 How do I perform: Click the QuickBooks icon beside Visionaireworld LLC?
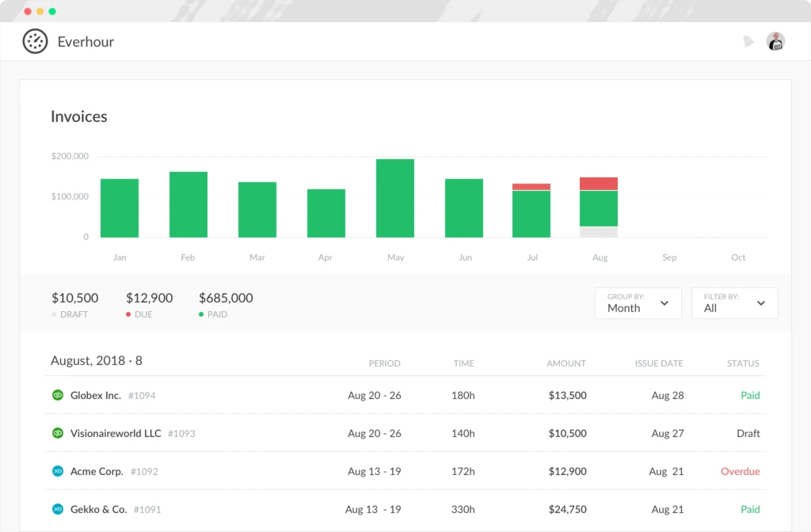coord(58,433)
